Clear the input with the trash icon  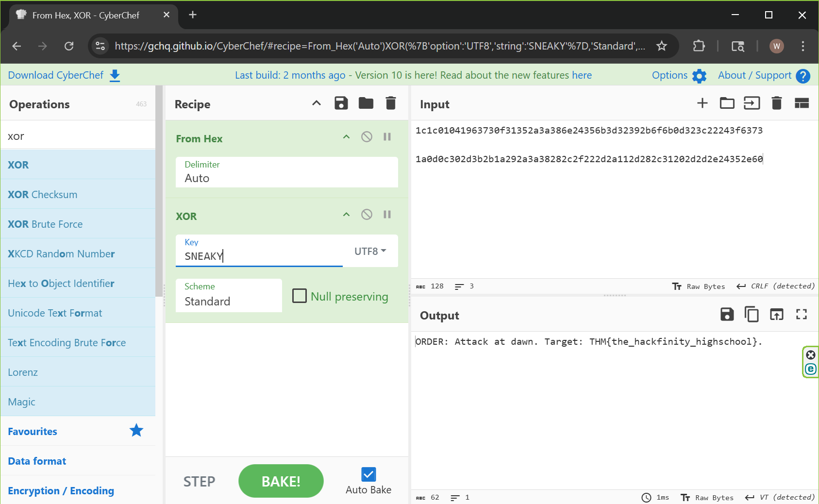pos(776,103)
